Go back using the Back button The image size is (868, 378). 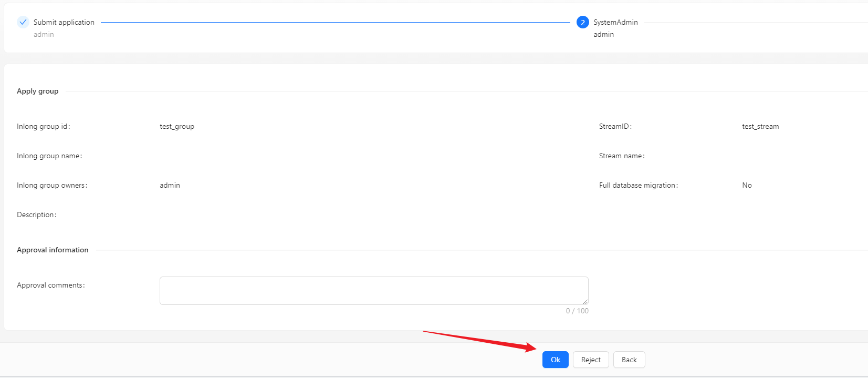pyautogui.click(x=629, y=360)
